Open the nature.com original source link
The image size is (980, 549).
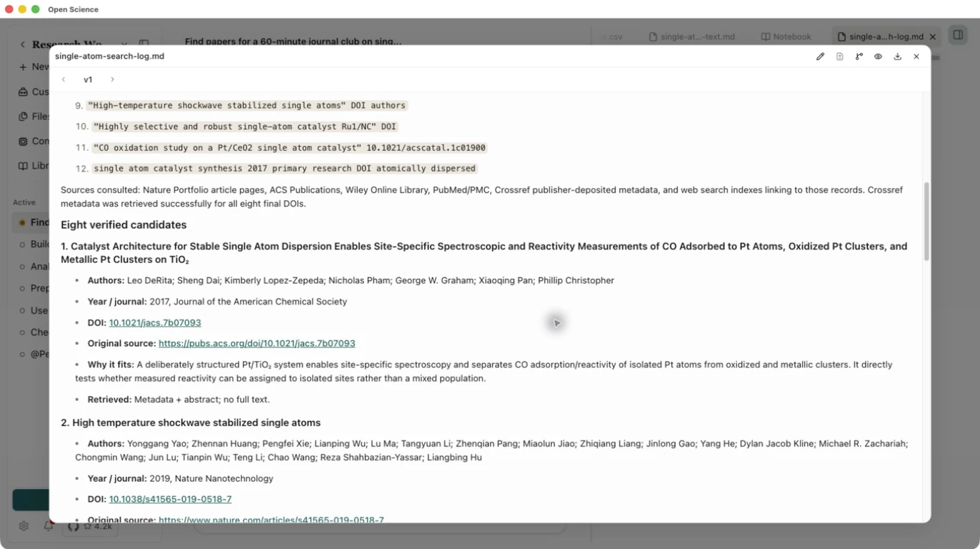(x=271, y=520)
